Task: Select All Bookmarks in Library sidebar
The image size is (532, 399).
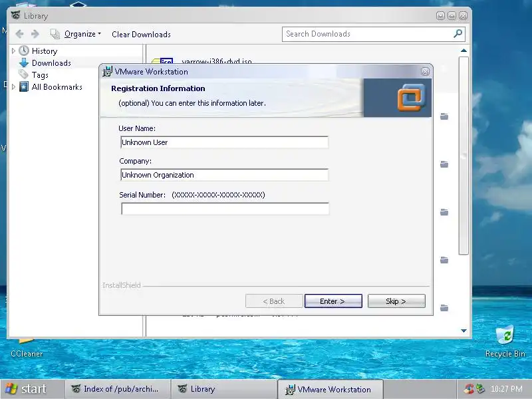Action: (x=57, y=87)
